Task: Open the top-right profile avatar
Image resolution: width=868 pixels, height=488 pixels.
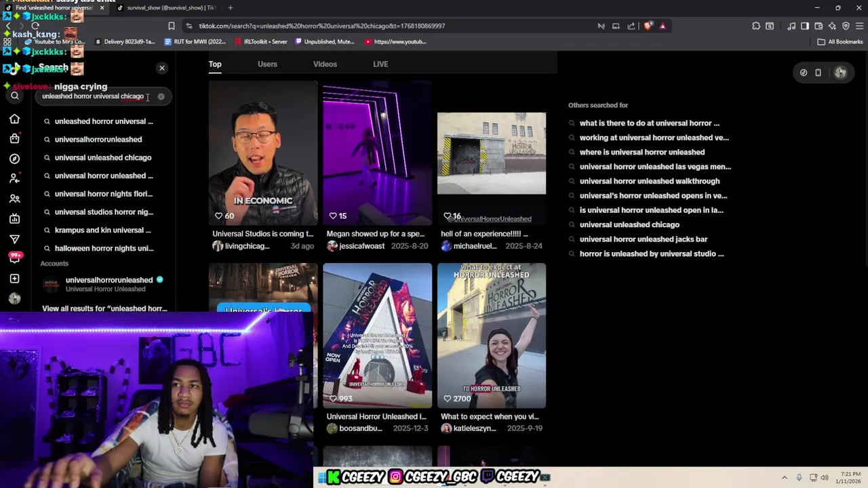Action: [840, 73]
